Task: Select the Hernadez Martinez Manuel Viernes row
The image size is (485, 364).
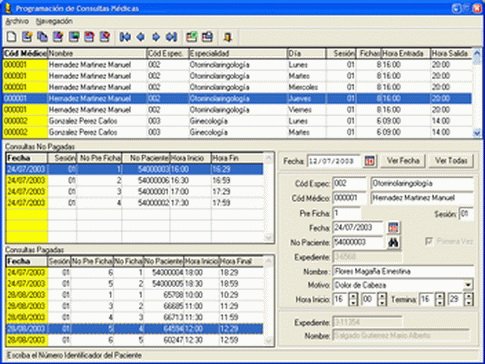Action: (237, 110)
